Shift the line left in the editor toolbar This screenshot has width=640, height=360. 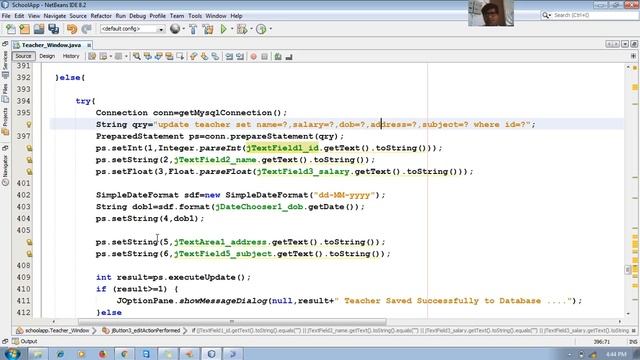[x=229, y=56]
